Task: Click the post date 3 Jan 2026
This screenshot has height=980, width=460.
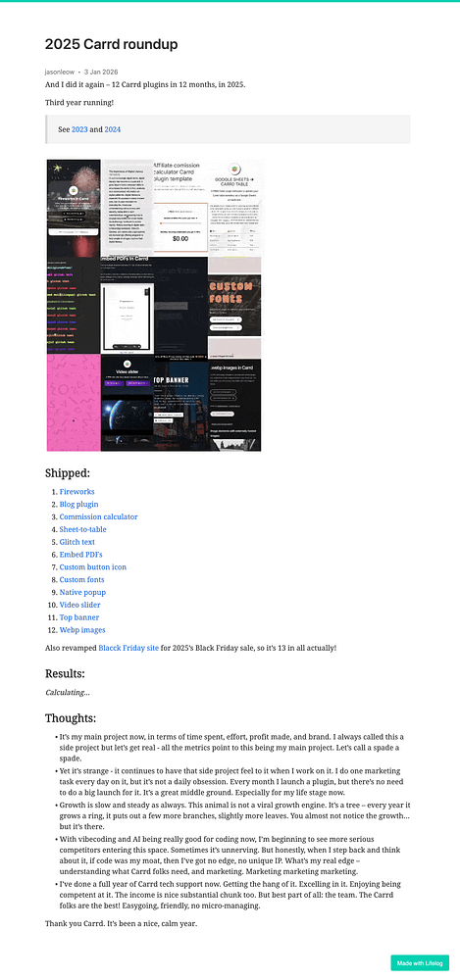Action: 101,72
